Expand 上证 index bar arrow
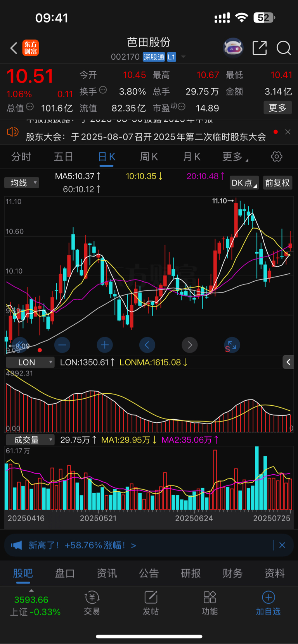Viewport: 298px width, 644px height. [x=31, y=591]
